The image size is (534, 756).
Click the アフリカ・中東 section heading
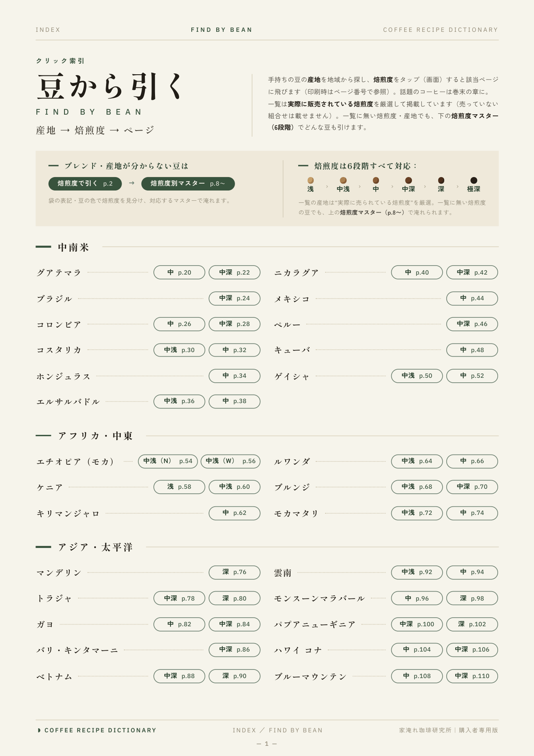coord(95,436)
